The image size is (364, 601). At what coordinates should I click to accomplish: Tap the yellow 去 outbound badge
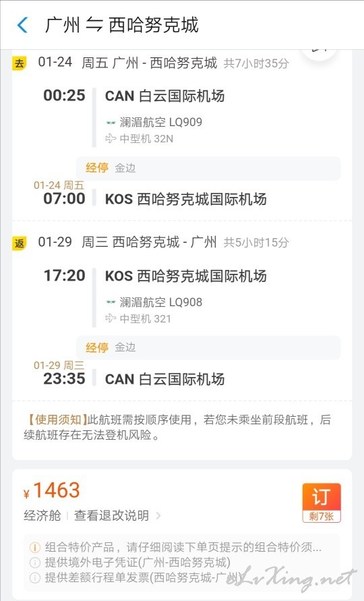pos(19,63)
